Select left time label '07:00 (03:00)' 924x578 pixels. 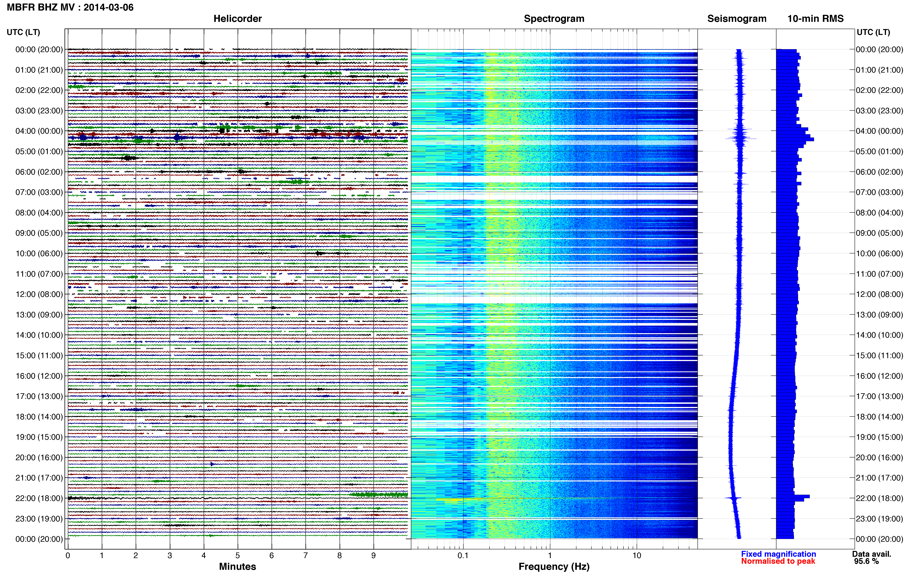pyautogui.click(x=39, y=192)
